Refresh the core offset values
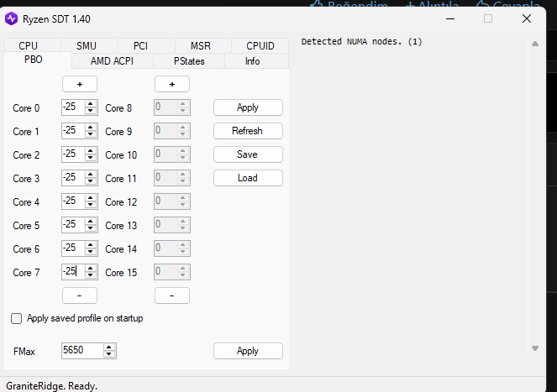The height and width of the screenshot is (392, 557). (x=248, y=131)
